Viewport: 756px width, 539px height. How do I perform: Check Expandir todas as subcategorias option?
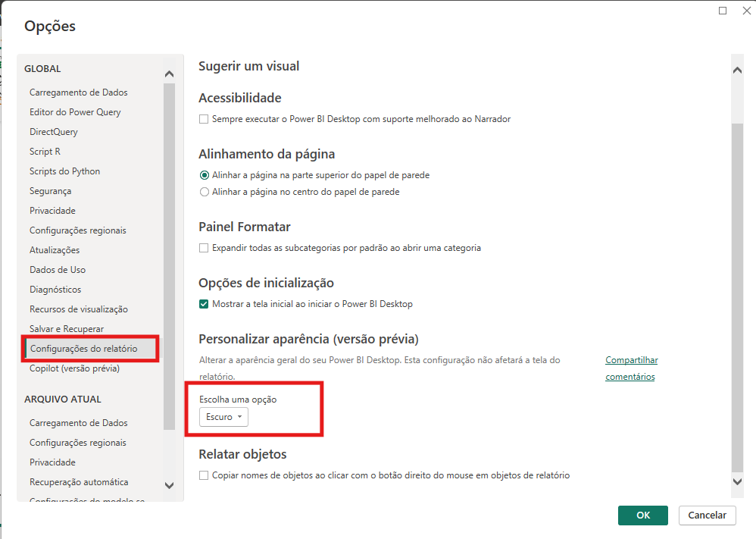click(x=203, y=248)
